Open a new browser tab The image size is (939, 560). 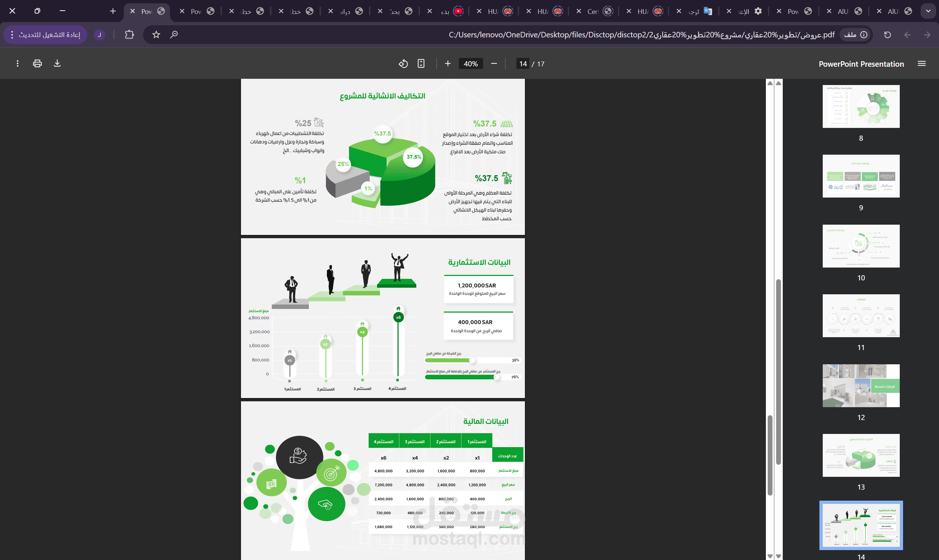point(113,11)
